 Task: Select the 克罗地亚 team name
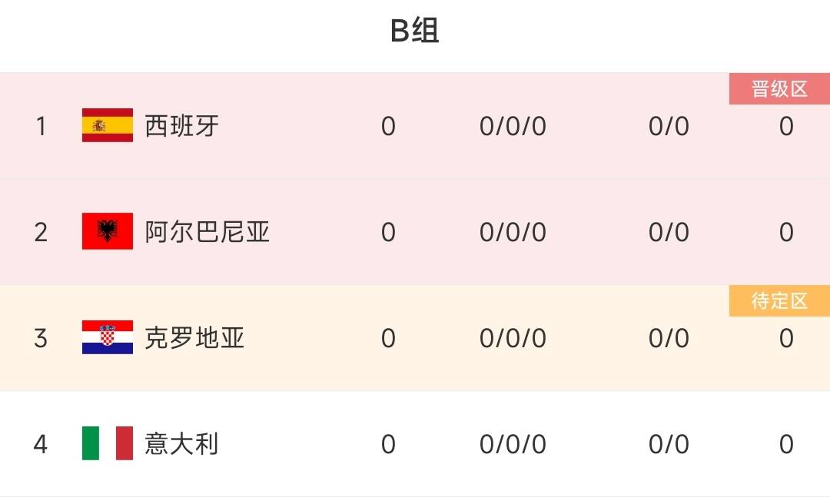click(x=194, y=338)
